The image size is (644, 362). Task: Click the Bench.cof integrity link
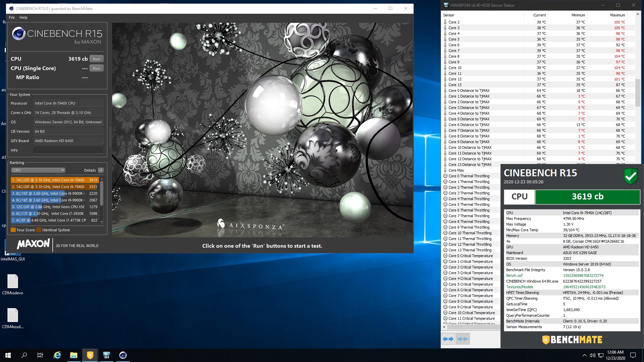point(514,276)
